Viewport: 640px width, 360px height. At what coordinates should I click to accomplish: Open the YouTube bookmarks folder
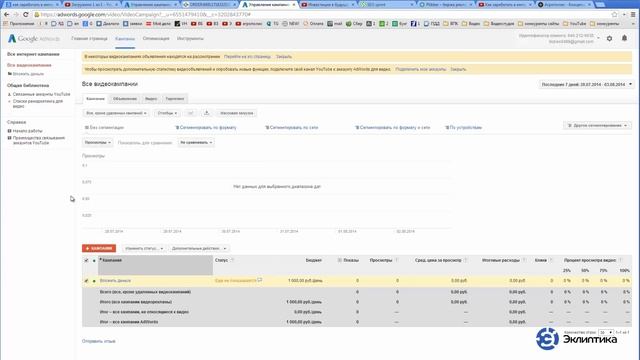(x=575, y=24)
